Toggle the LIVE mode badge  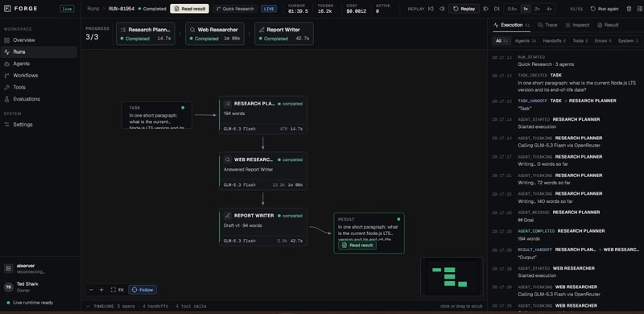tap(269, 9)
